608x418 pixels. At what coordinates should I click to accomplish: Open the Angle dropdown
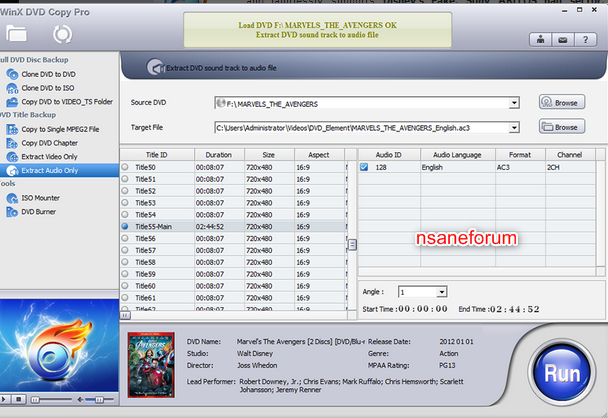(442, 292)
